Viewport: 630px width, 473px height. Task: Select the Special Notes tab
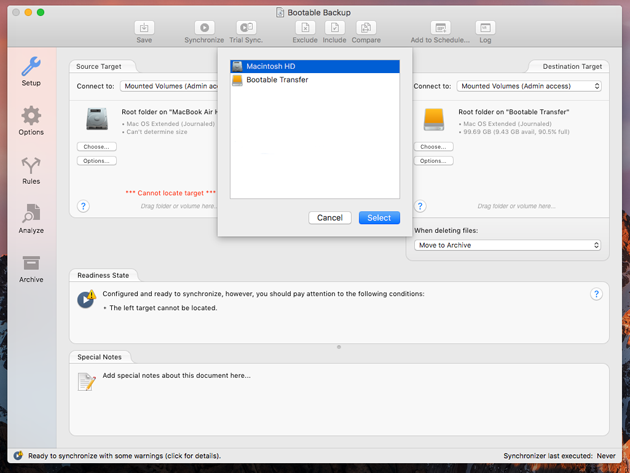(x=99, y=357)
